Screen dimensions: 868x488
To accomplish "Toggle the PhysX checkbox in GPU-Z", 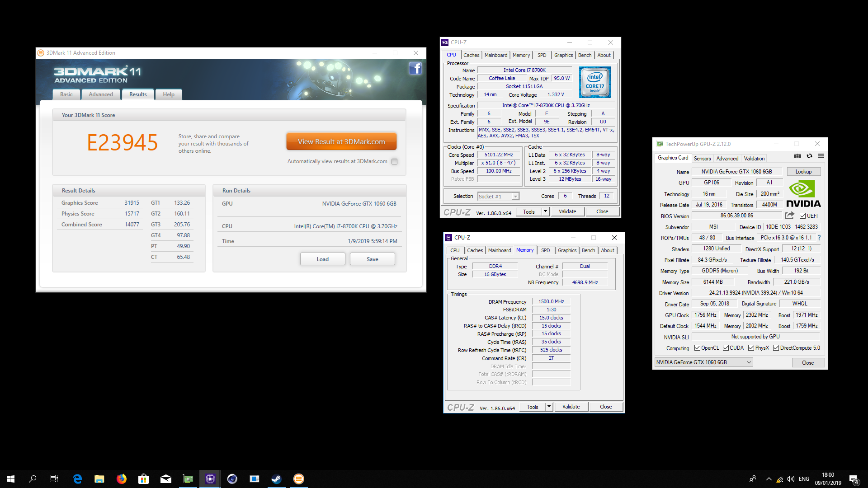I will [x=751, y=348].
